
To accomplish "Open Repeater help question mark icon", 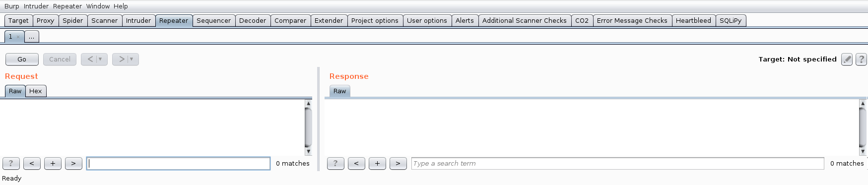I will click(x=861, y=60).
